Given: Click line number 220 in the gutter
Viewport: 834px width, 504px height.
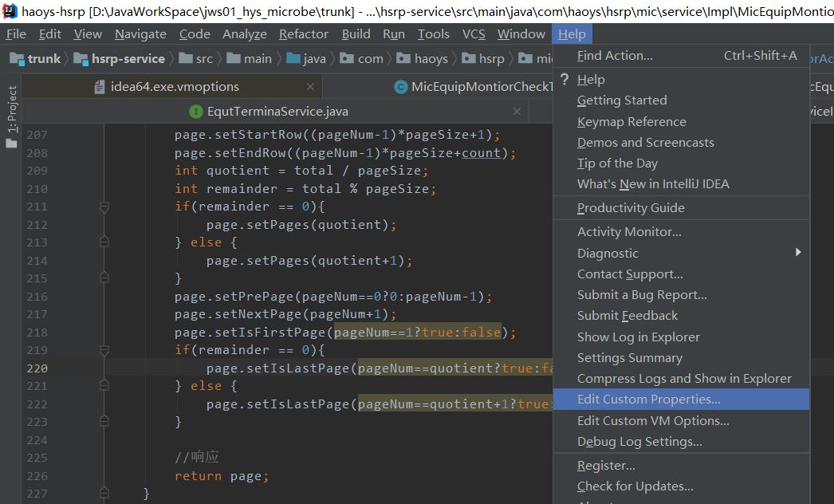Looking at the screenshot, I should (x=37, y=368).
